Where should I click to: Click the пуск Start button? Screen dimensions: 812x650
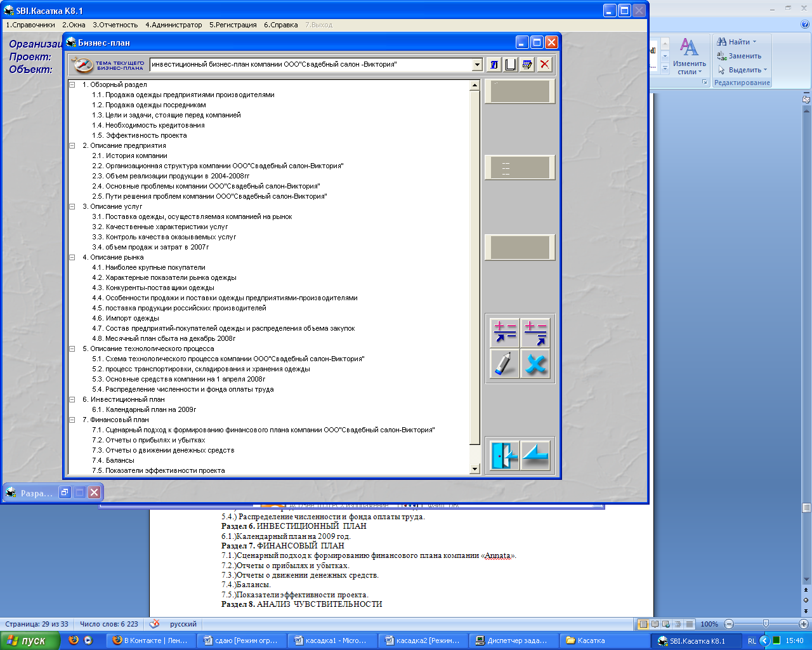coord(30,641)
